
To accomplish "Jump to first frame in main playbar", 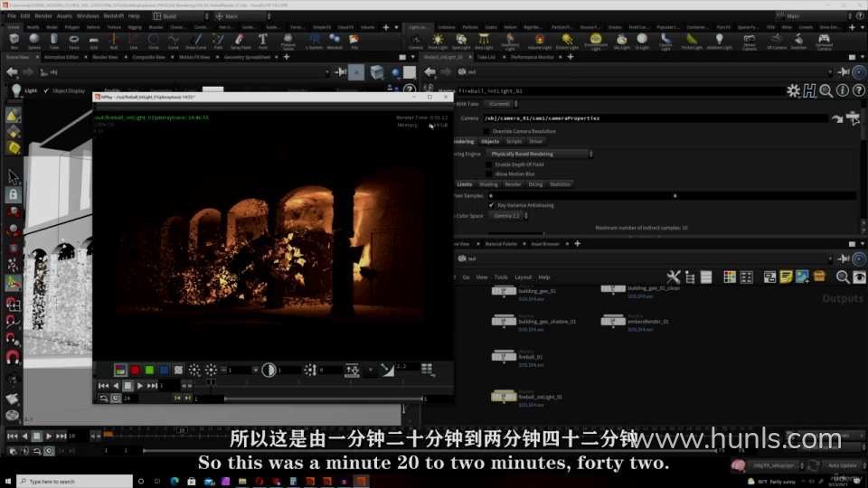I will pos(12,436).
